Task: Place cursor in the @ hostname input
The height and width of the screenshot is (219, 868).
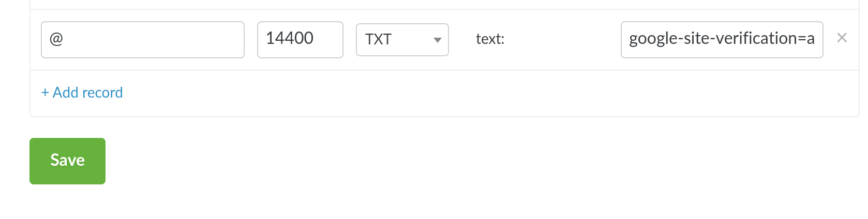Action: pos(142,40)
